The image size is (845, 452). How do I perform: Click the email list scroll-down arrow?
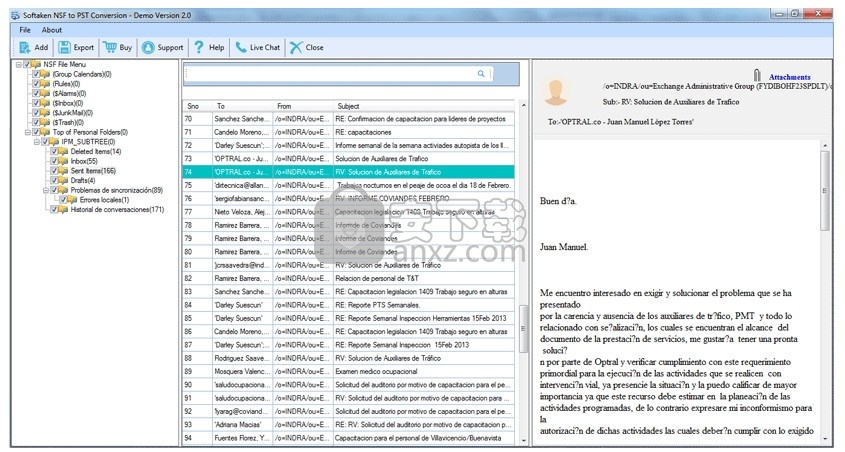tap(523, 441)
